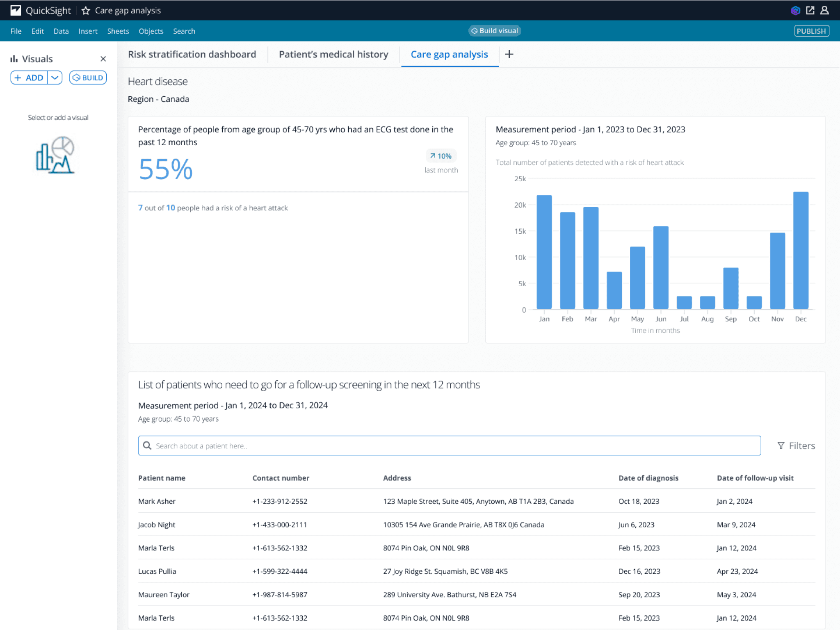Expand the ADD dropdown arrow
The height and width of the screenshot is (630, 840).
[55, 78]
